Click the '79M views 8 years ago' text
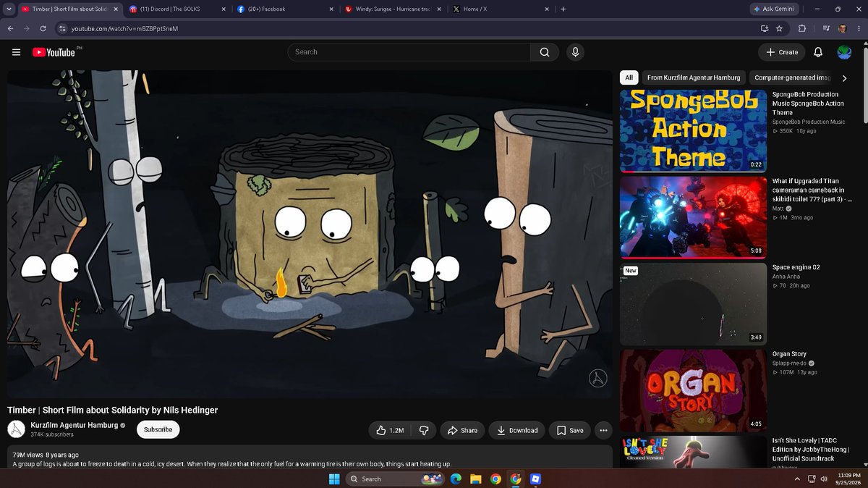Screen dimensions: 868x488 pos(46,455)
